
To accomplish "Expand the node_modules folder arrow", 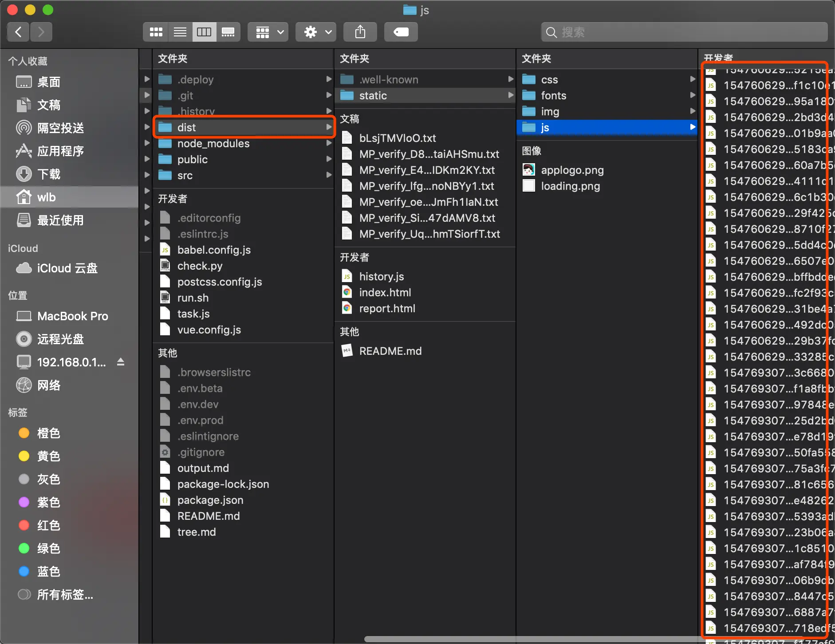I will point(329,143).
